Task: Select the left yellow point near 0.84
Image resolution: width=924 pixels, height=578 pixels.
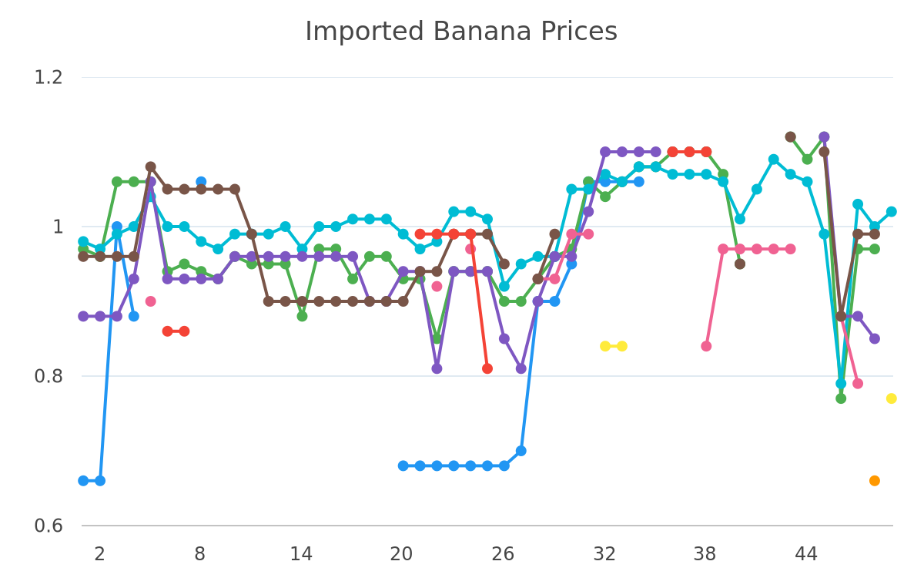Action: tap(605, 346)
